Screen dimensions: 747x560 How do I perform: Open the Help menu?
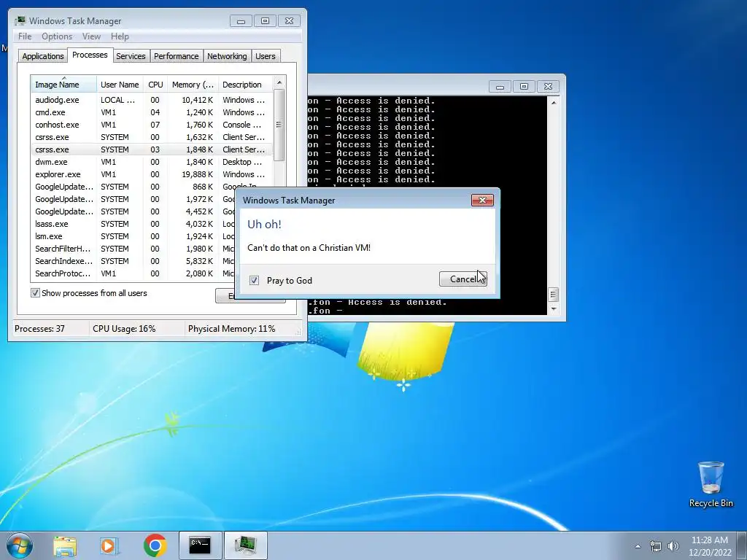120,36
